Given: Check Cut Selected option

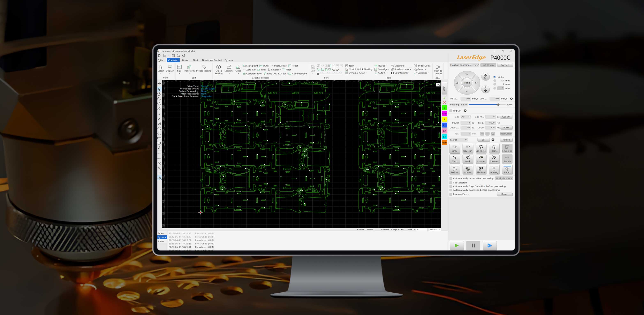Looking at the screenshot, I should pos(451,183).
